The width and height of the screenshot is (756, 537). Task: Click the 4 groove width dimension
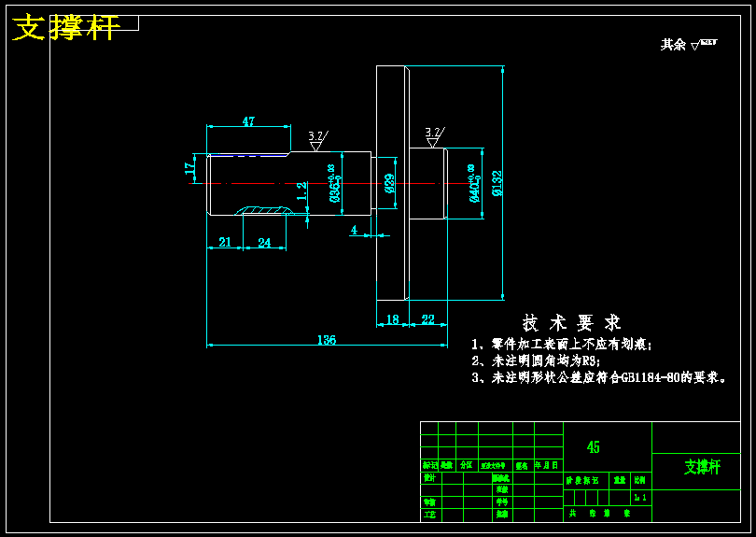click(x=355, y=230)
